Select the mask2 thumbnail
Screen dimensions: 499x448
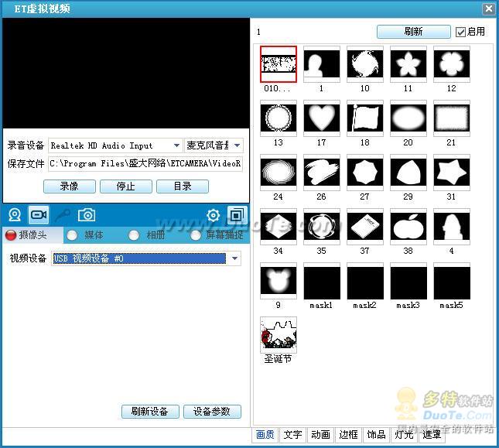pyautogui.click(x=365, y=281)
